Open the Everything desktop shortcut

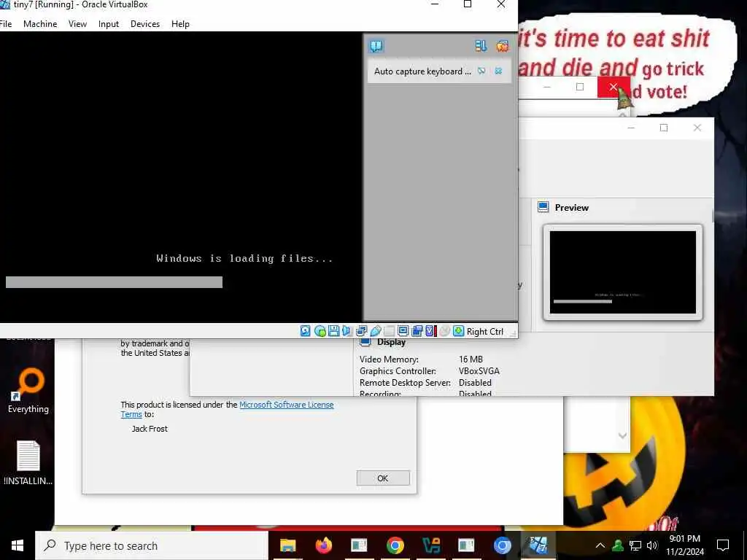tap(28, 391)
